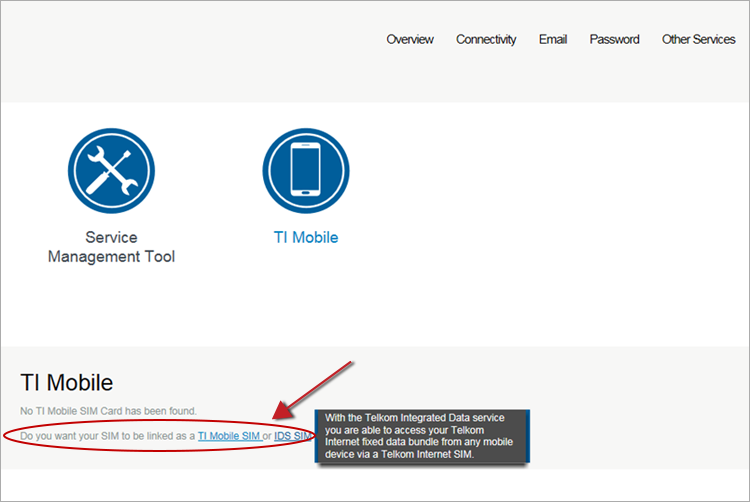Click the Telkom Integrated Data tooltip box
750x503 pixels.
[422, 436]
